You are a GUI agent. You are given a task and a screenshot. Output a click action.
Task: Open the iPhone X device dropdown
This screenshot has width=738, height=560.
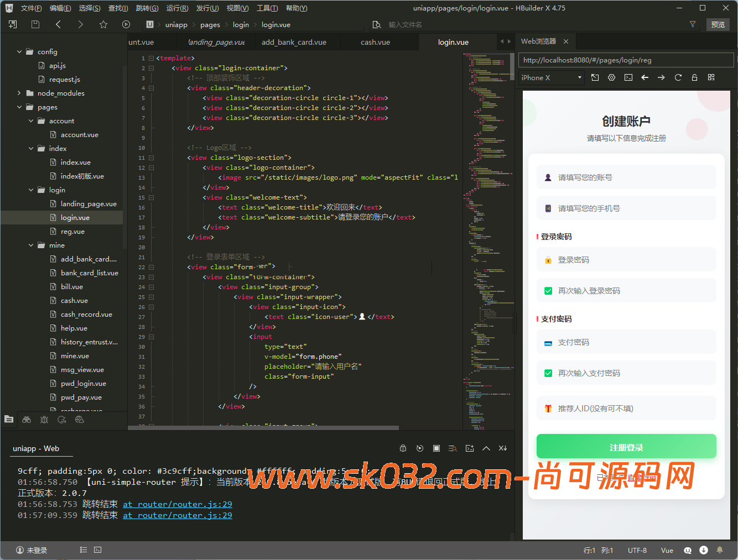coord(552,77)
